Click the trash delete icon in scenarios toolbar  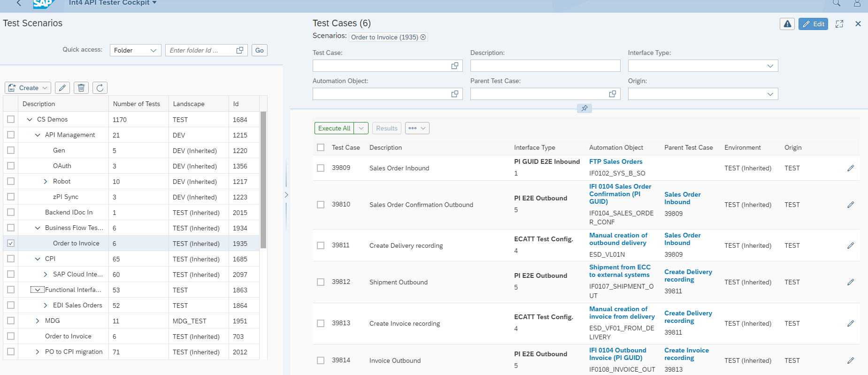pos(81,88)
